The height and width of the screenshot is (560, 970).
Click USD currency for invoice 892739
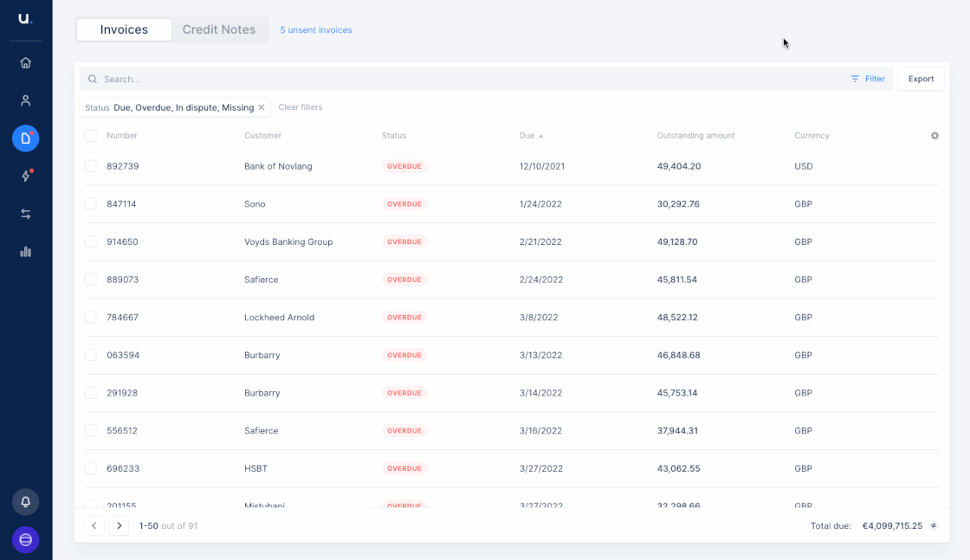click(x=804, y=166)
